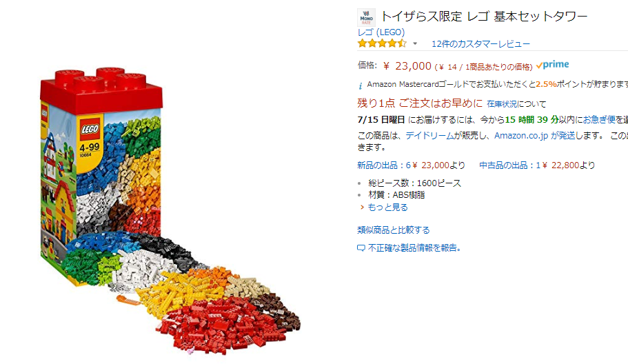
Task: Click 類似商品と比較する compare link
Action: 394,230
